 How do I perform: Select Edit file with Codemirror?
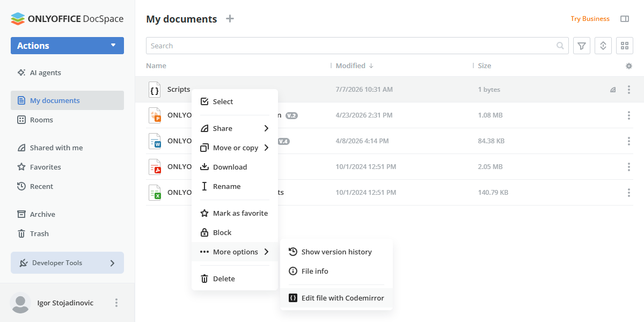click(x=336, y=298)
